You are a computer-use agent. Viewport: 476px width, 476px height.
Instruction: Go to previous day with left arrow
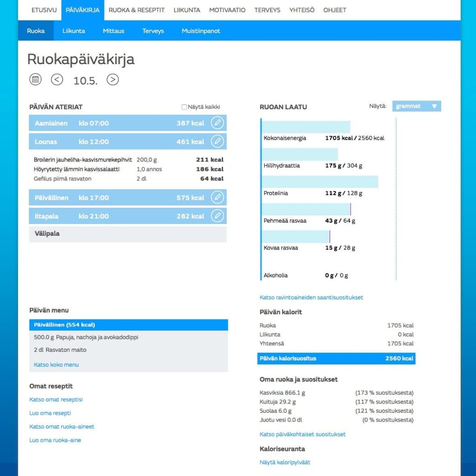(57, 79)
